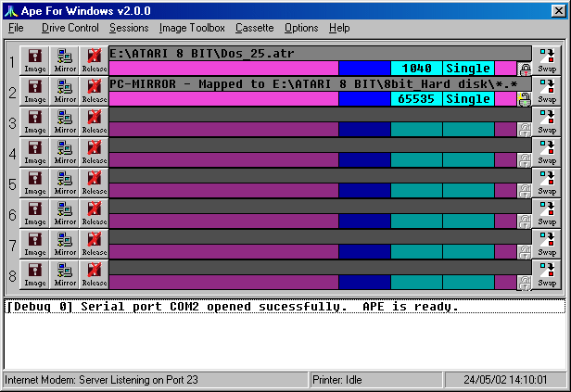Release the disk in drive 1

point(94,60)
